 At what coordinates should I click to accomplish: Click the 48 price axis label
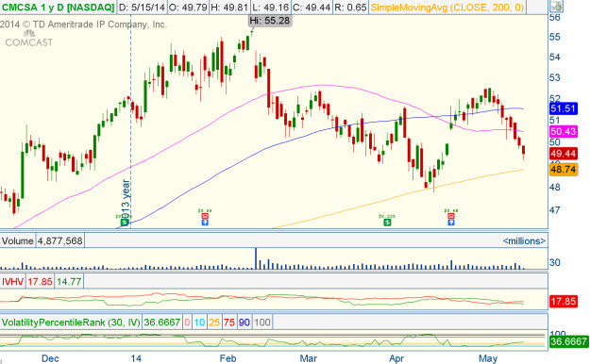pos(555,187)
